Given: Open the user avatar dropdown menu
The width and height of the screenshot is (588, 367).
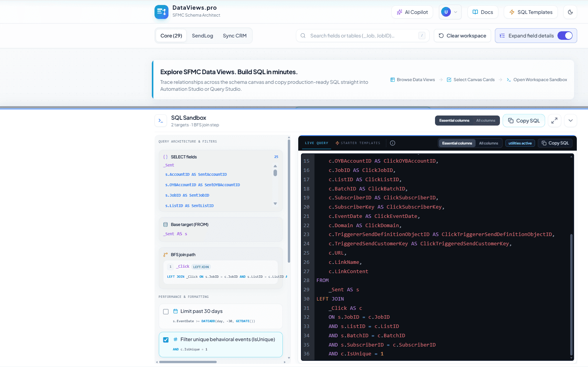Looking at the screenshot, I should point(450,12).
